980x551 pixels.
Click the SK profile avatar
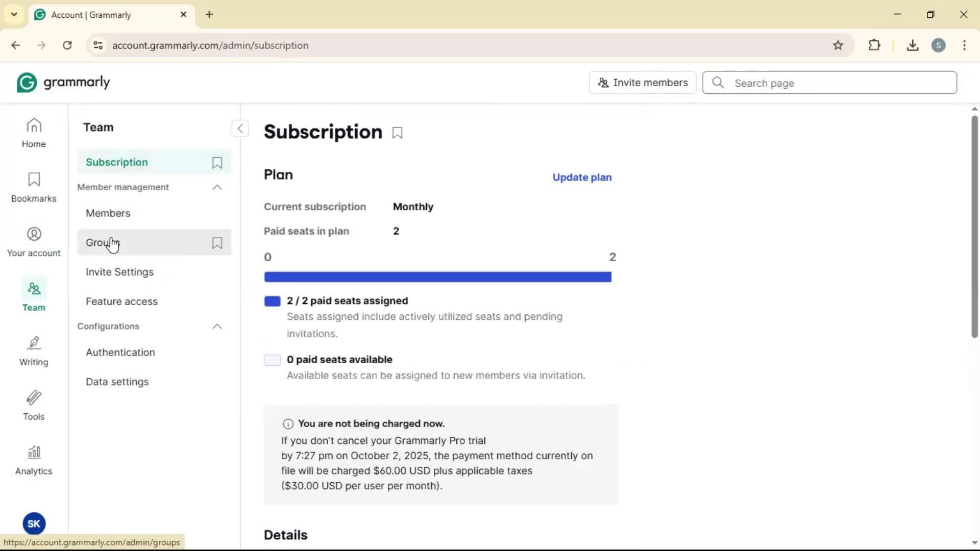[34, 523]
